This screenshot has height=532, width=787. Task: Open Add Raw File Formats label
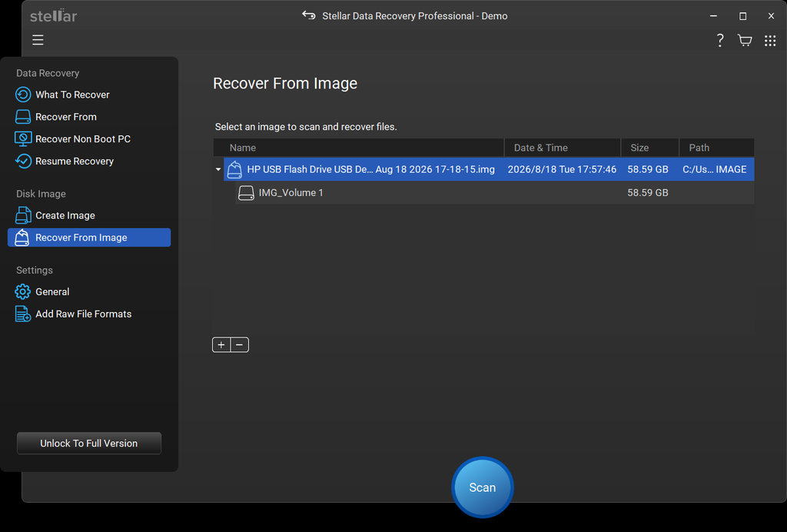pyautogui.click(x=83, y=314)
